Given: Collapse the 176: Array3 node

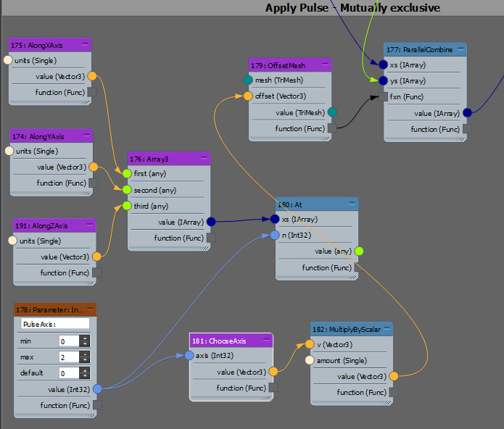Looking at the screenshot, I should (204, 158).
